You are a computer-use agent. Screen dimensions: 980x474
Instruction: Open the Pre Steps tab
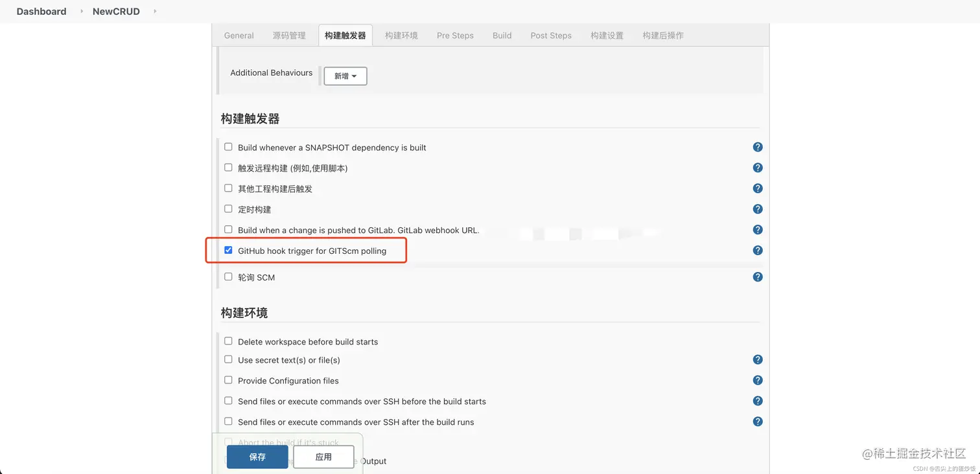click(x=455, y=36)
